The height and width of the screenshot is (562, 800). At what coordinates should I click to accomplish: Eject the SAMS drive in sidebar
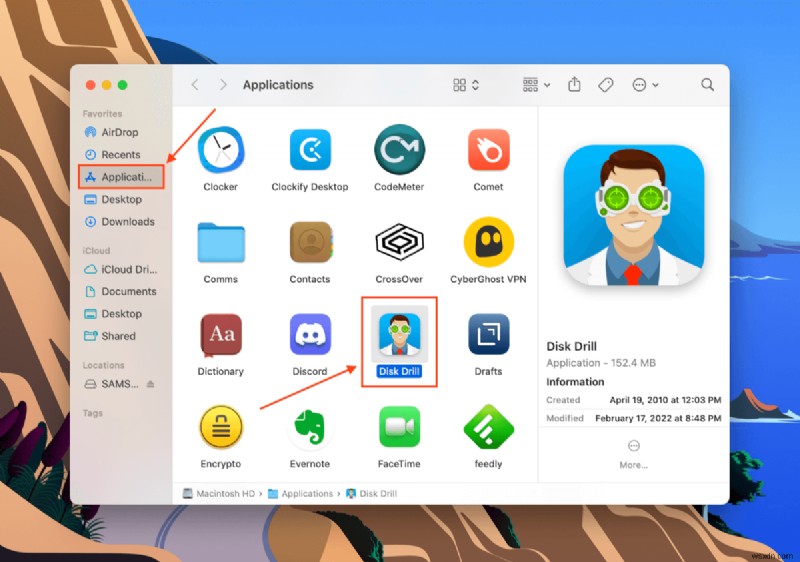(151, 384)
